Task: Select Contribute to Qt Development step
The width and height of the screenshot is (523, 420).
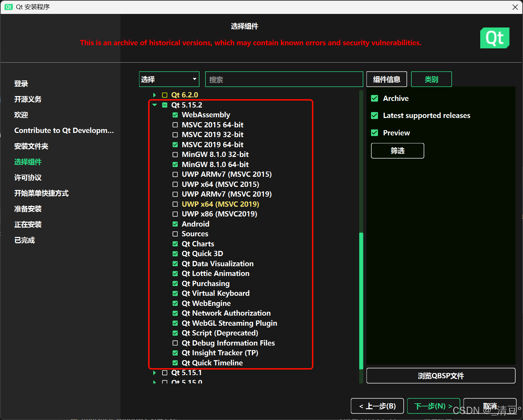Action: point(64,130)
